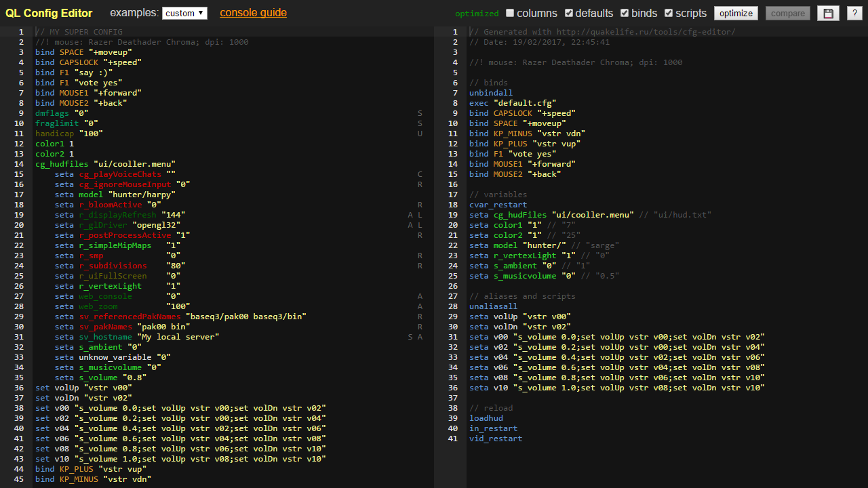Image resolution: width=868 pixels, height=488 pixels.
Task: Click the Date comment line in right editor
Action: [539, 42]
